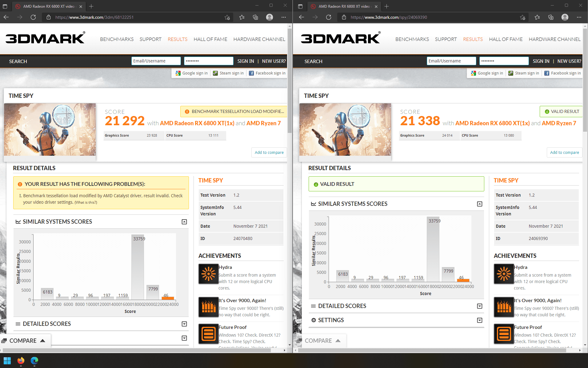Open profile avatar in right browser window
This screenshot has width=588, height=368.
pos(565,17)
